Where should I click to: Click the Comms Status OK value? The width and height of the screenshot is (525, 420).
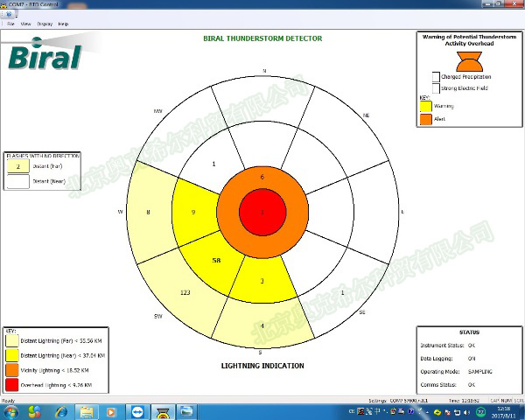click(x=472, y=384)
